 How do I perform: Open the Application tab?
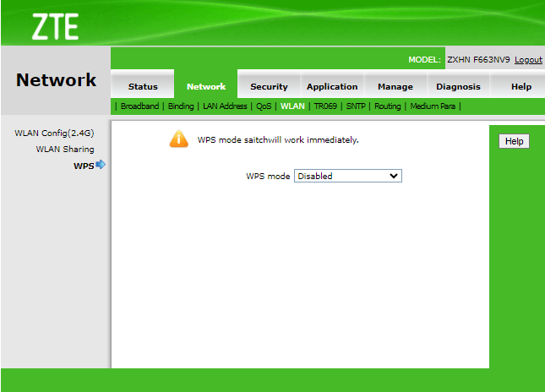(332, 86)
